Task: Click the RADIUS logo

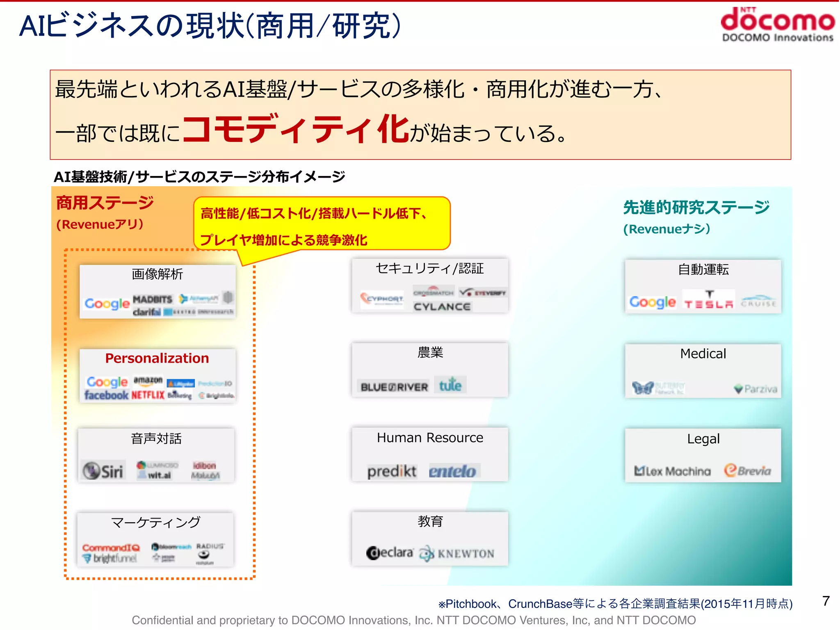Action: pos(210,546)
